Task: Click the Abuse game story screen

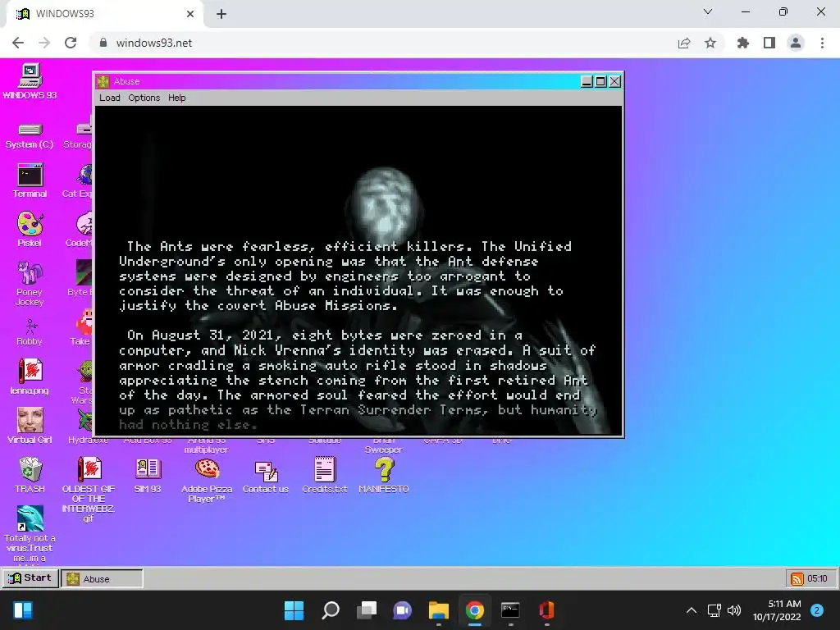Action: pos(359,271)
